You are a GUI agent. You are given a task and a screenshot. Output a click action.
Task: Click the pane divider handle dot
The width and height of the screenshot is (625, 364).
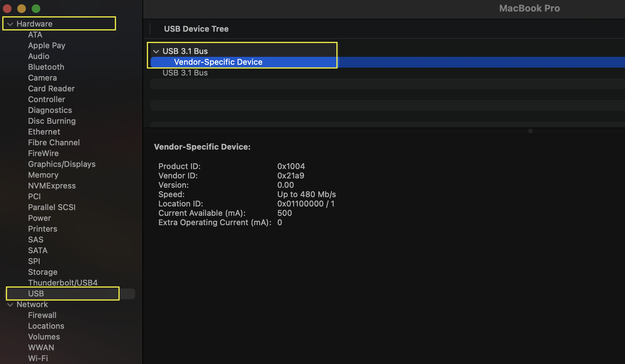530,131
